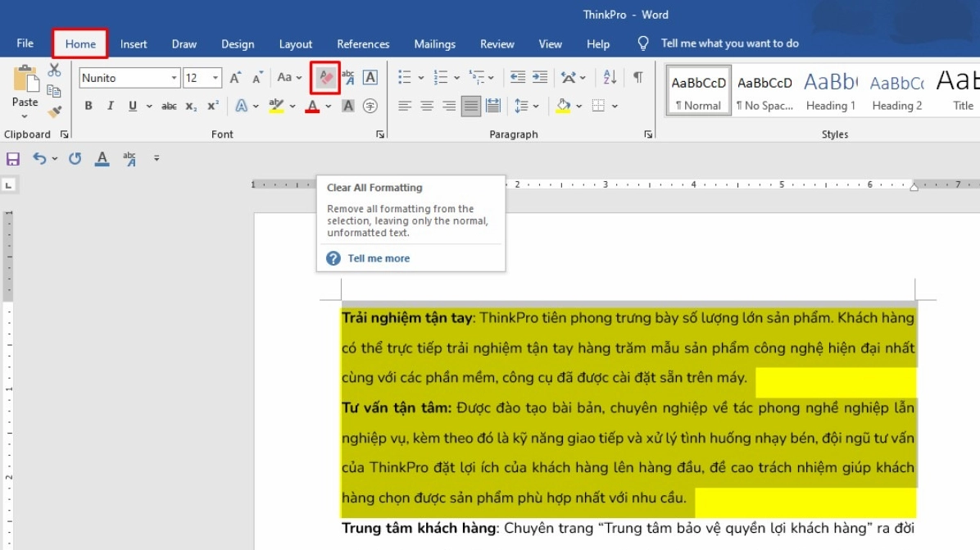Open the Review tab
This screenshot has height=550, width=980.
point(497,43)
